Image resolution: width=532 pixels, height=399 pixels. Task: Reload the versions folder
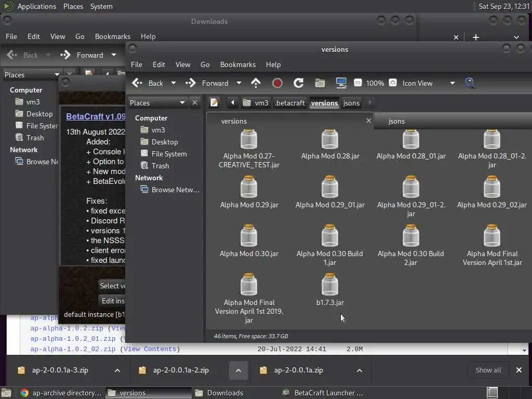tap(299, 83)
